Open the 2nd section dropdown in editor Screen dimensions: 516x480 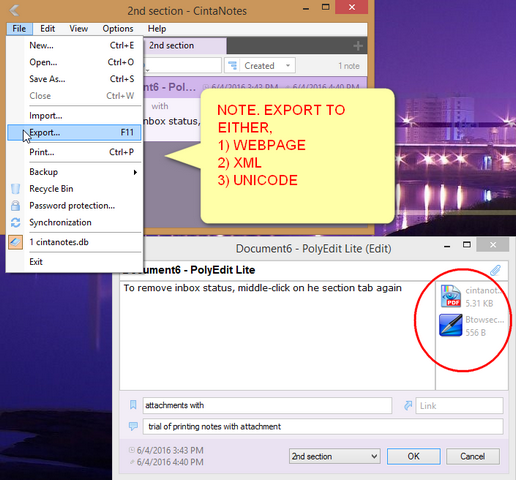tap(335, 456)
